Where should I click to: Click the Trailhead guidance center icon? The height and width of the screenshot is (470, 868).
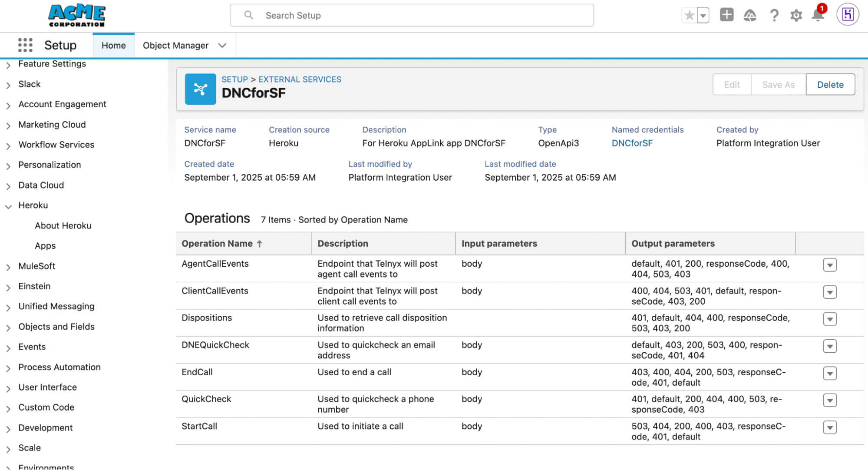point(750,15)
